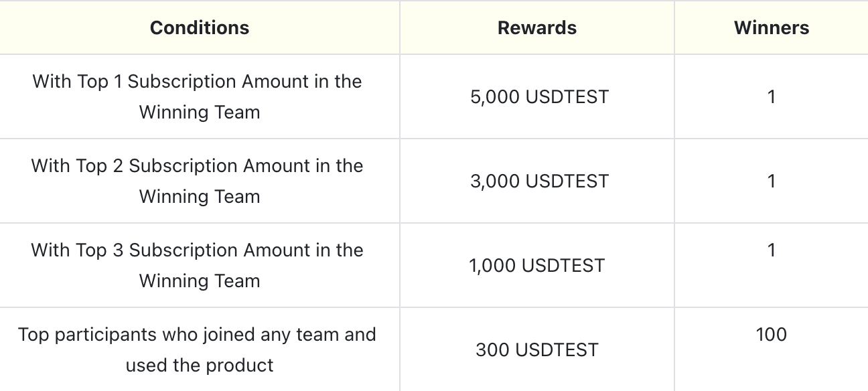Click the winners count for 5,000 USDTEST row
This screenshot has height=391, width=868.
click(772, 97)
